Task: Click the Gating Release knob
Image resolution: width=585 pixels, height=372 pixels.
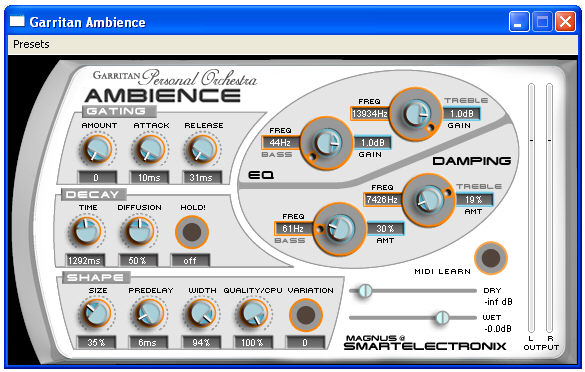Action: [x=202, y=149]
